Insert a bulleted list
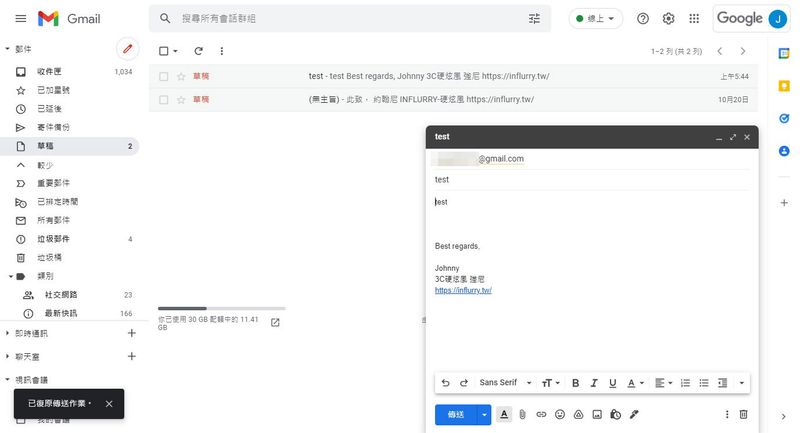Image resolution: width=800 pixels, height=433 pixels. (x=704, y=383)
